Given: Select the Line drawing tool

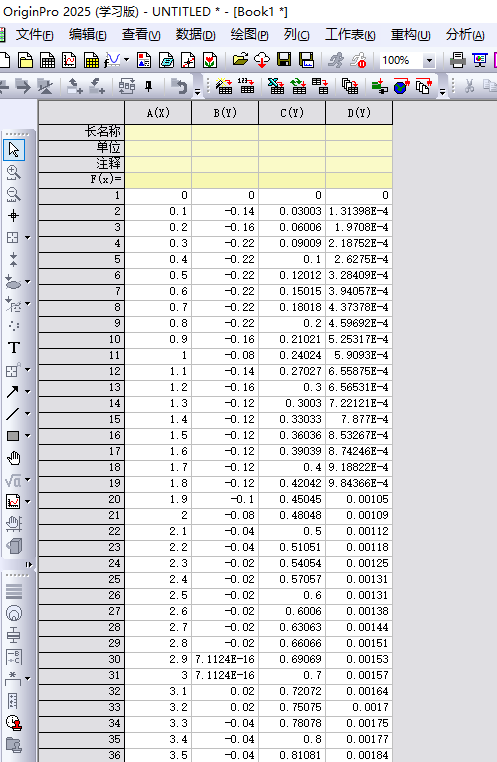Looking at the screenshot, I should point(13,414).
